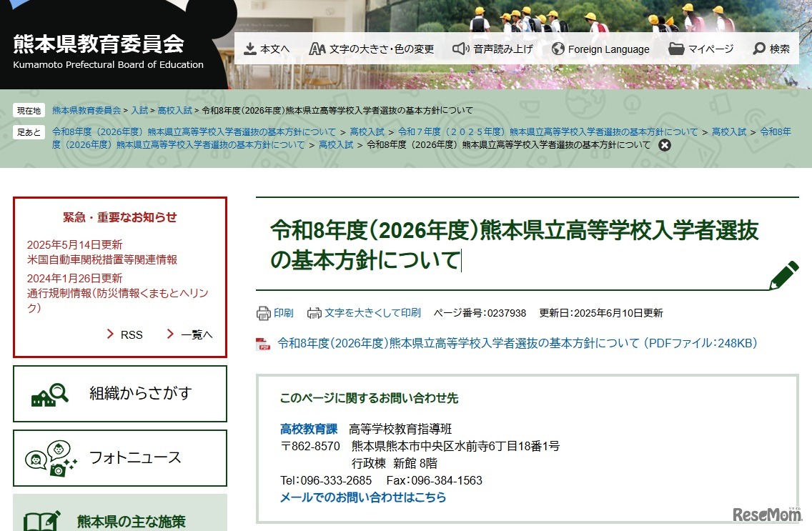Select 文字を大きくして印刷 option
Screen dimensions: 812x531
[x=372, y=313]
